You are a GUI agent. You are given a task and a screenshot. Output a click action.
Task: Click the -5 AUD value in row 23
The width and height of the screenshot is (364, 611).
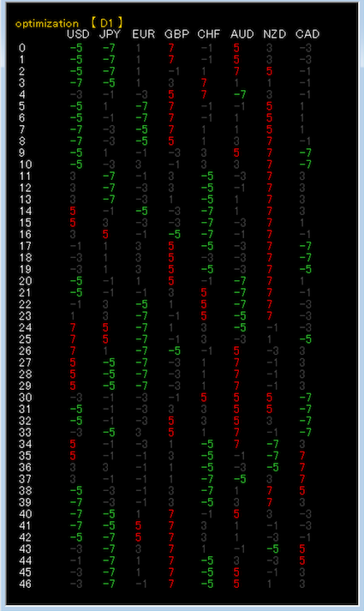(240, 315)
